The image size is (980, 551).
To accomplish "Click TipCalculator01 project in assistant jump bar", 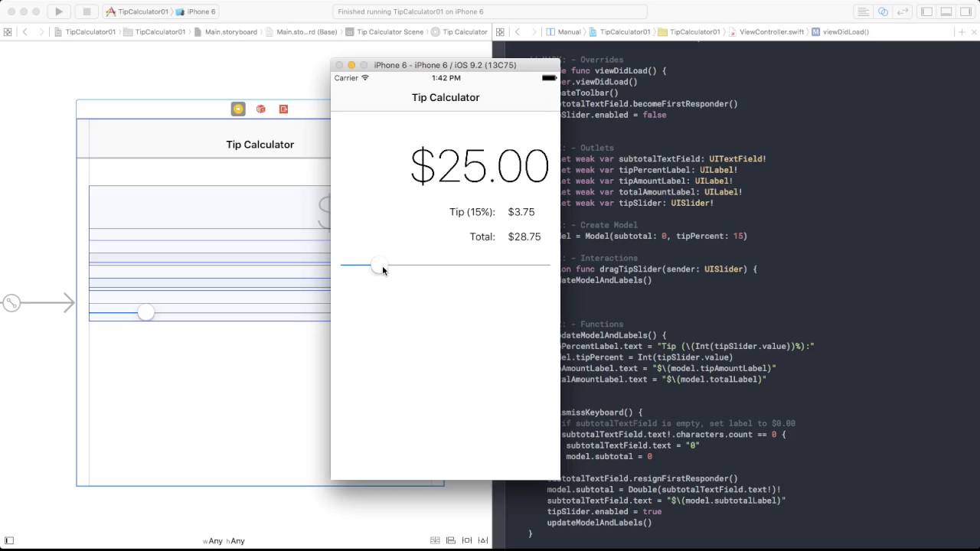I will point(619,32).
